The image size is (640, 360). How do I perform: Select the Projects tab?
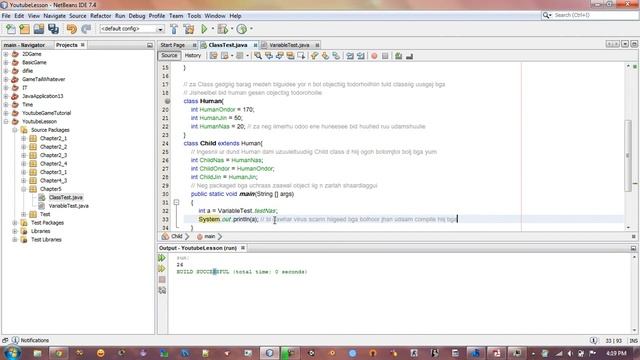[67, 45]
